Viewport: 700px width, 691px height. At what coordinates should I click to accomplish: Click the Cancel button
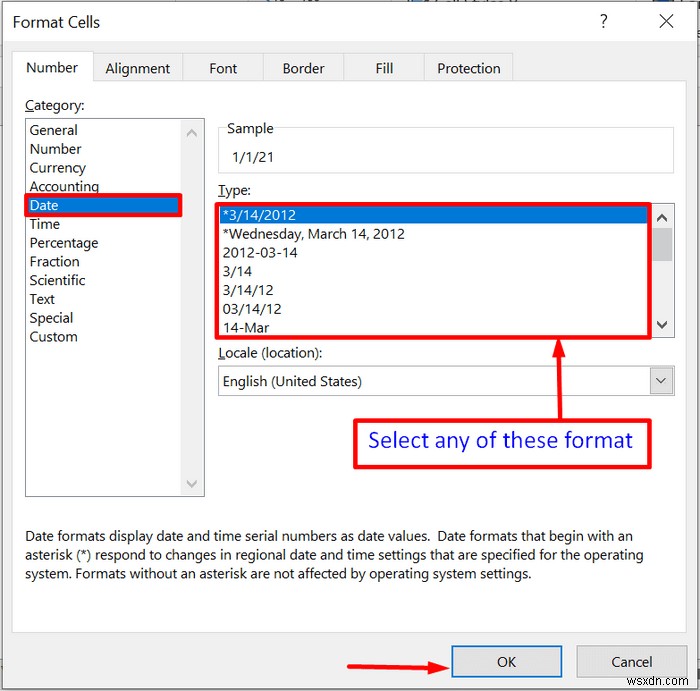coord(631,661)
